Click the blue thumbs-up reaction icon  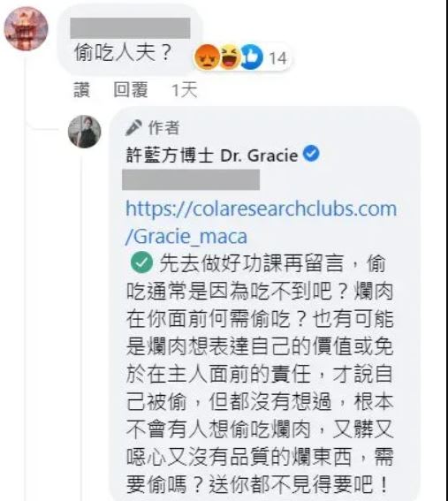(252, 57)
